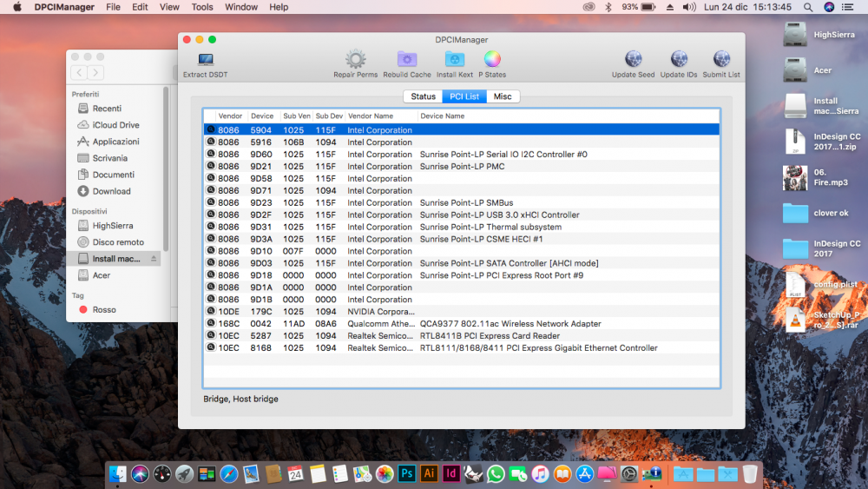Viewport: 868px width, 489px height.
Task: Select the Sunrise Point-LP CSME HECI #1 row
Action: 462,239
